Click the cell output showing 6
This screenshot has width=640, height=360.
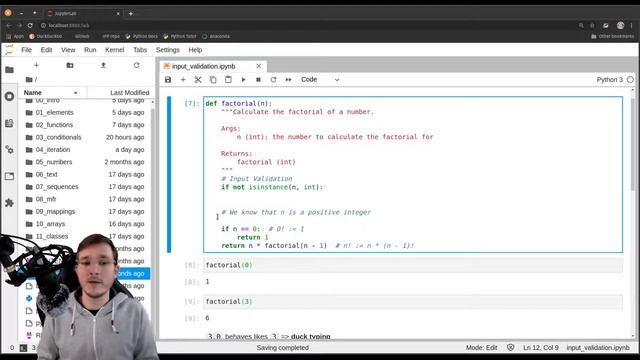click(207, 318)
